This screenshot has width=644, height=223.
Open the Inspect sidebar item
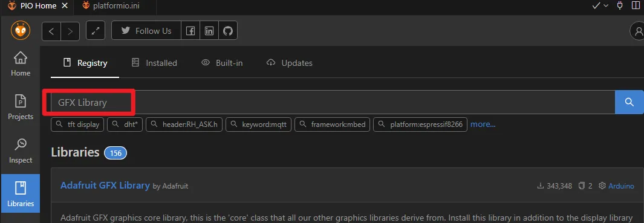click(x=21, y=150)
